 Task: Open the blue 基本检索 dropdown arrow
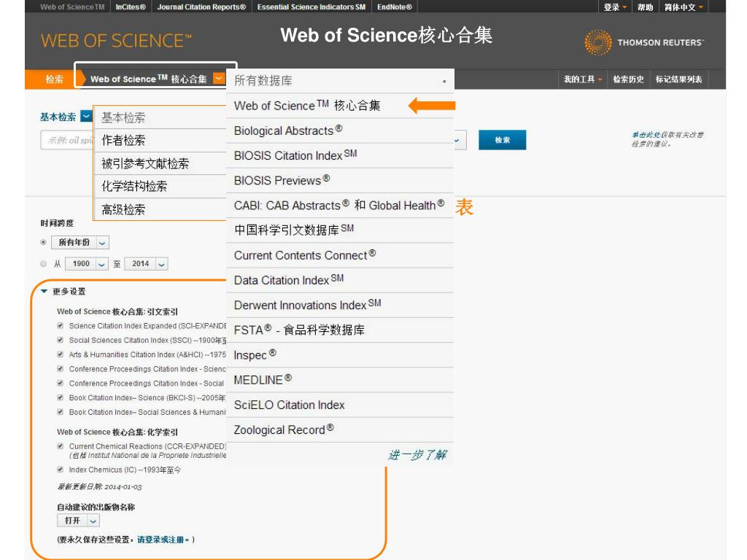click(x=86, y=116)
